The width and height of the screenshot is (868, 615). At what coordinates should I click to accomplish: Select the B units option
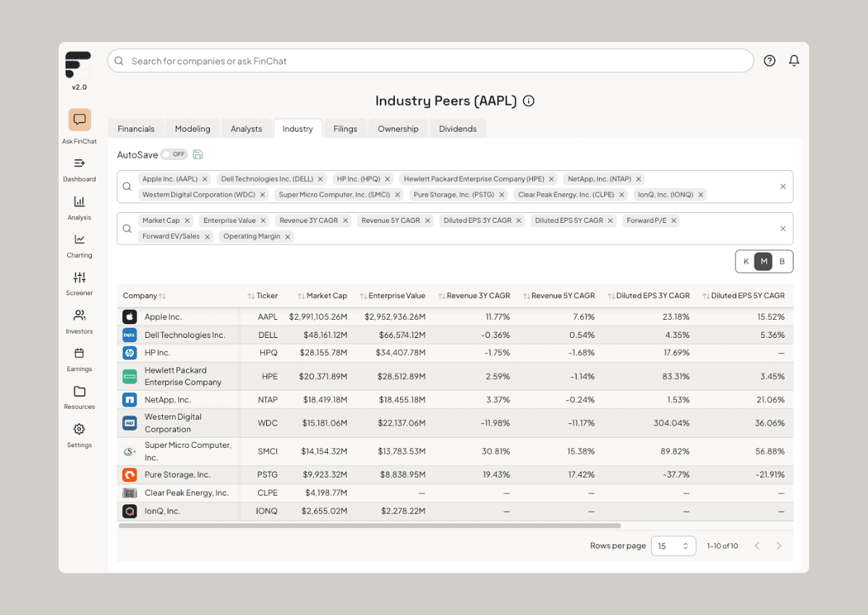(782, 262)
